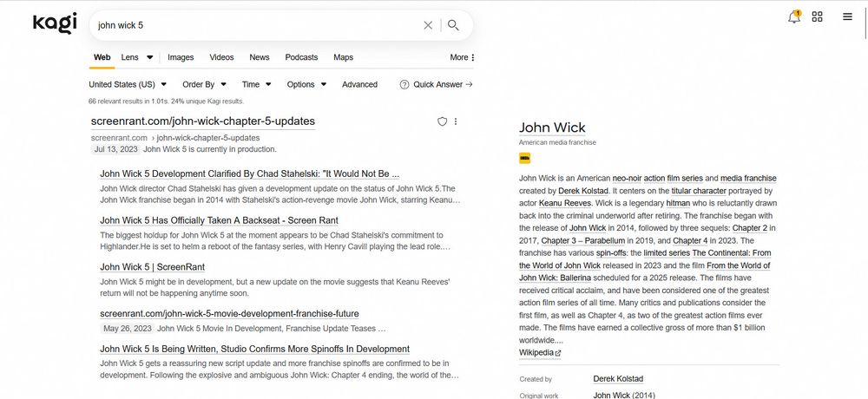Click the screenrant.com breadcrumb domain
Screen dimensions: 868x399
click(x=119, y=138)
